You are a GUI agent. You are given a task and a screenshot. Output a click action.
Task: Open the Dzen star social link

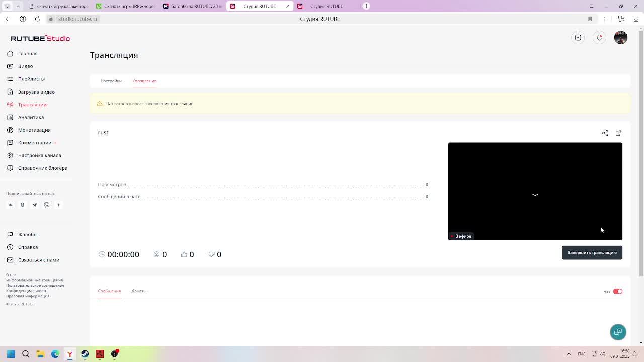point(58,205)
